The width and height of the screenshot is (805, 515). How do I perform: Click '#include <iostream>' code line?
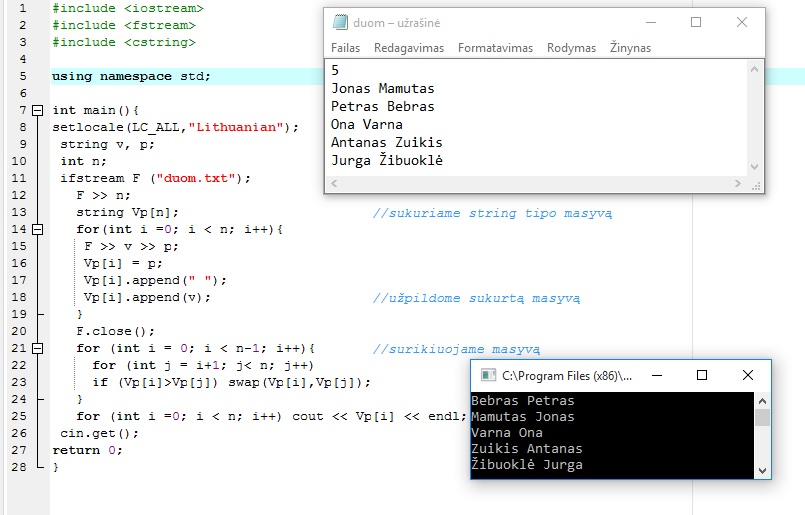128,8
